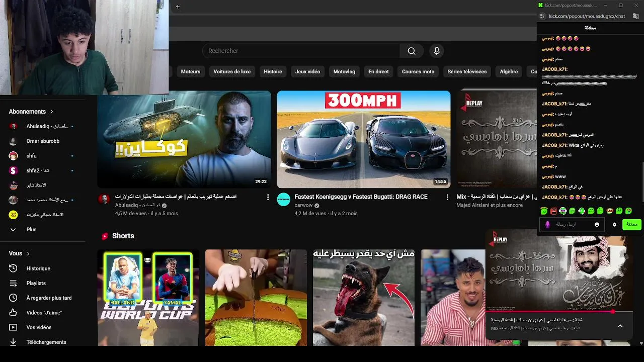Click translate icon in Kick address bar
The image size is (644, 362).
[636, 16]
